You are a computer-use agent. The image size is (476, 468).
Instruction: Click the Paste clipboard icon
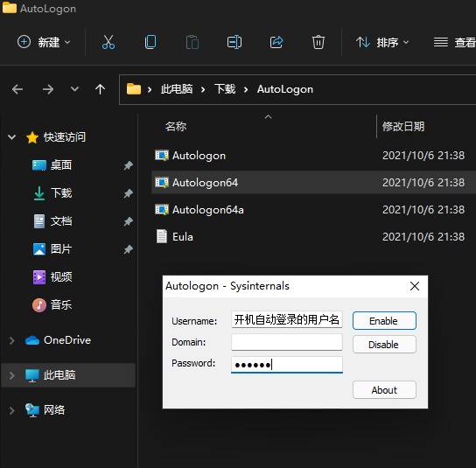pyautogui.click(x=192, y=42)
